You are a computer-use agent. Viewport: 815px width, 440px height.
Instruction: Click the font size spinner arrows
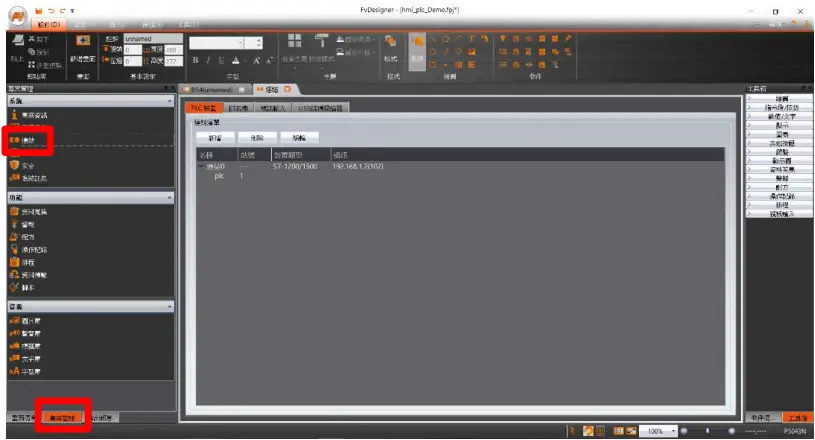pos(259,42)
